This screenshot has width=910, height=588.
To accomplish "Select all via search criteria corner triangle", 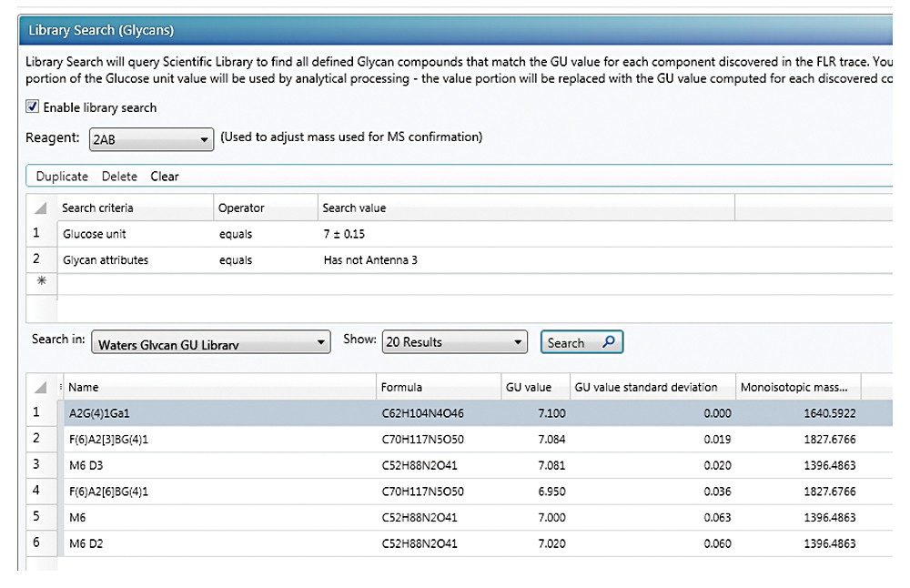I will tap(40, 208).
